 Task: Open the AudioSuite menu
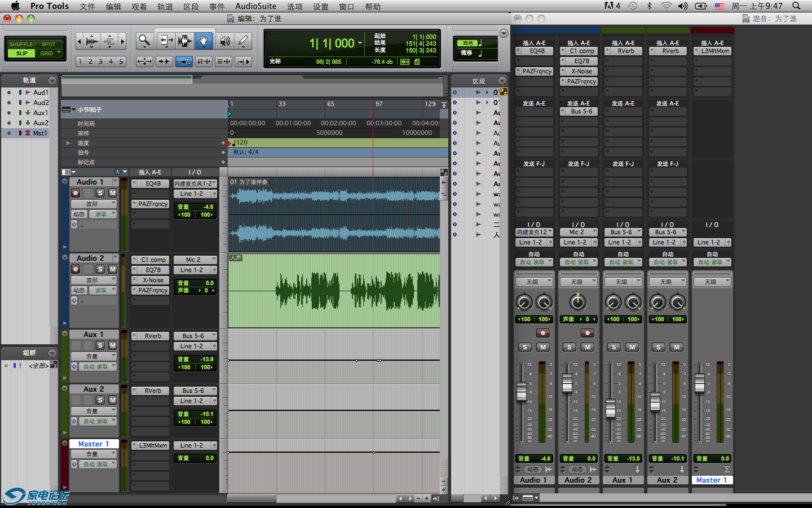255,6
